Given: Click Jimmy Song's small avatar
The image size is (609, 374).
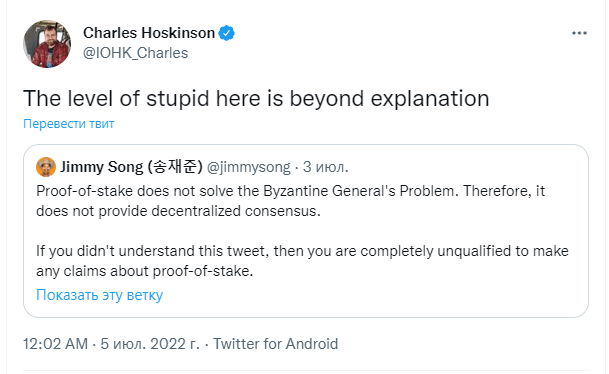Looking at the screenshot, I should (x=46, y=167).
